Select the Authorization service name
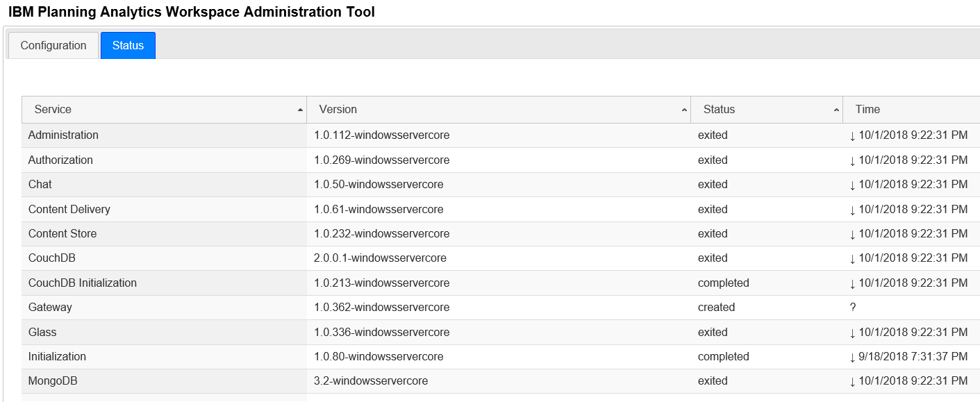 (60, 160)
